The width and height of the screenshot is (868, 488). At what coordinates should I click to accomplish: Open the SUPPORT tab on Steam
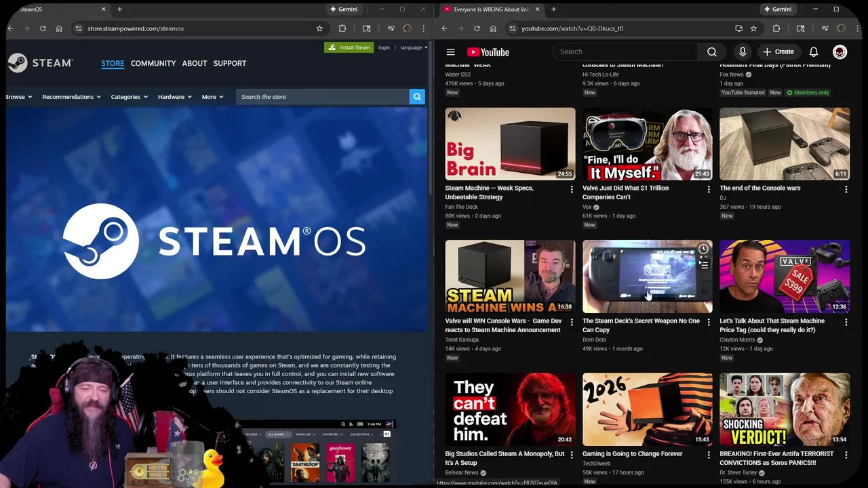pyautogui.click(x=230, y=63)
